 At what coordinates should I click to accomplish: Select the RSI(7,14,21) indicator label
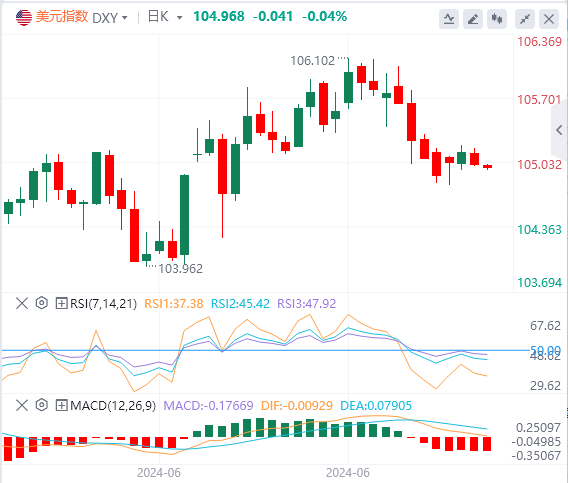click(x=104, y=303)
